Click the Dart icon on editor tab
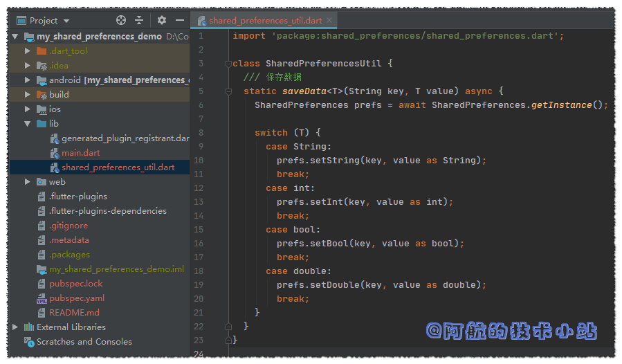 point(202,21)
